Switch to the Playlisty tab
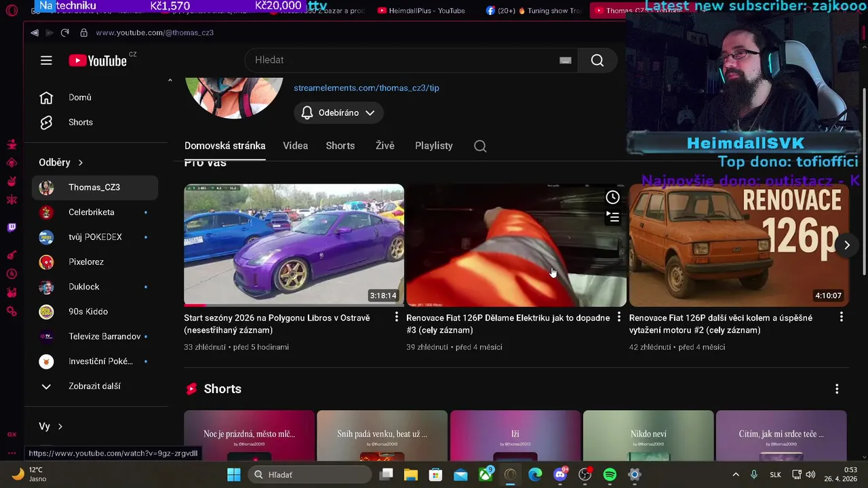 (433, 146)
